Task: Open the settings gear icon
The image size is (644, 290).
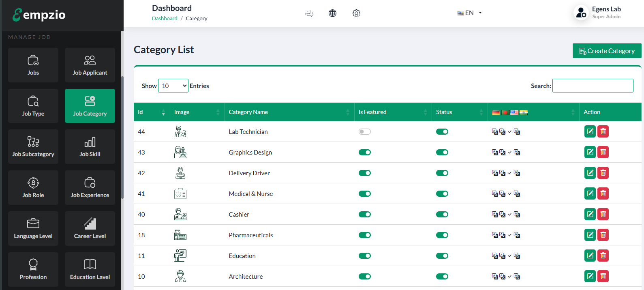Action: (x=356, y=13)
